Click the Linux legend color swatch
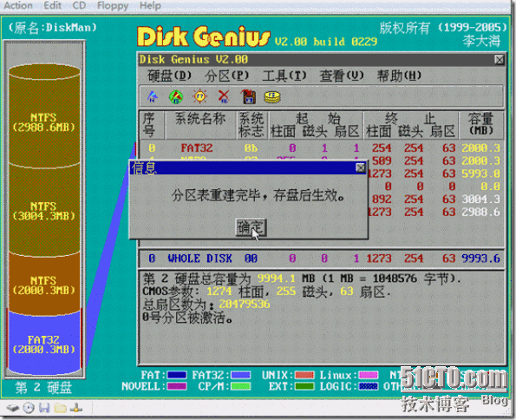516x420 pixels. pyautogui.click(x=369, y=375)
